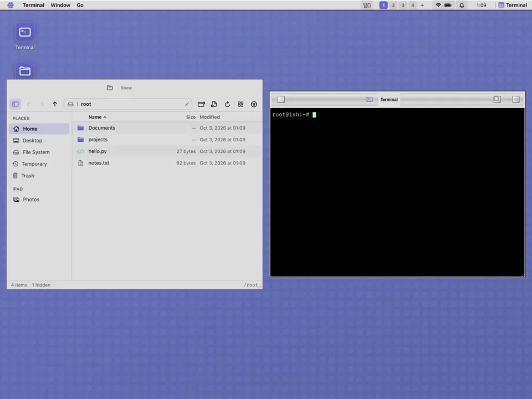Go forward in file manager history
This screenshot has width=532, height=399.
pos(42,104)
